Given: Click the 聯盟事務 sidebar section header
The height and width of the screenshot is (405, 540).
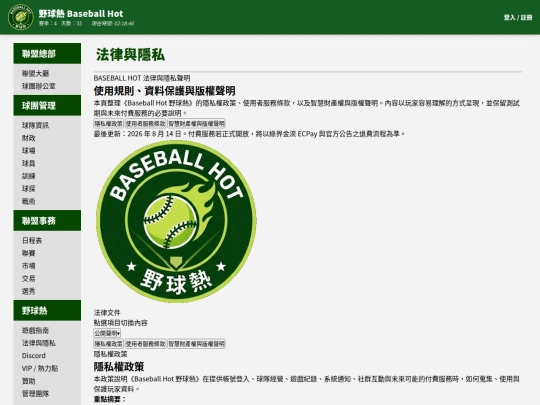Looking at the screenshot, I should click(x=47, y=220).
